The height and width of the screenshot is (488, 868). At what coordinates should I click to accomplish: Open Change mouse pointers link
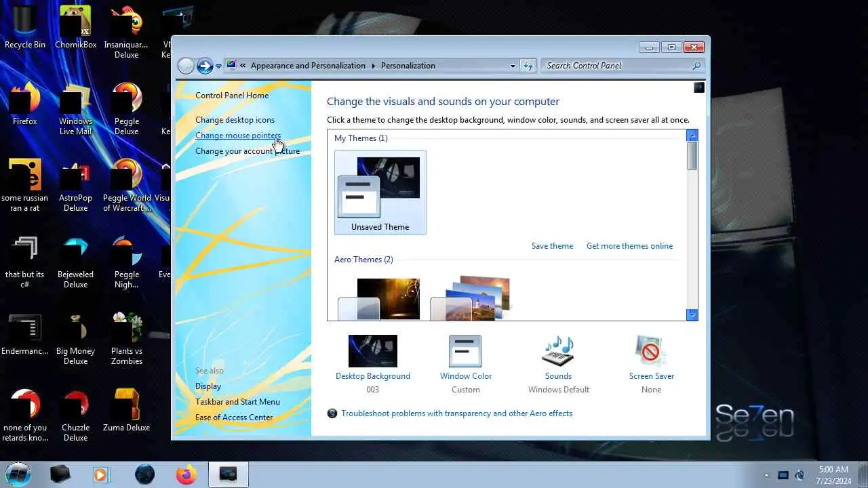click(237, 136)
